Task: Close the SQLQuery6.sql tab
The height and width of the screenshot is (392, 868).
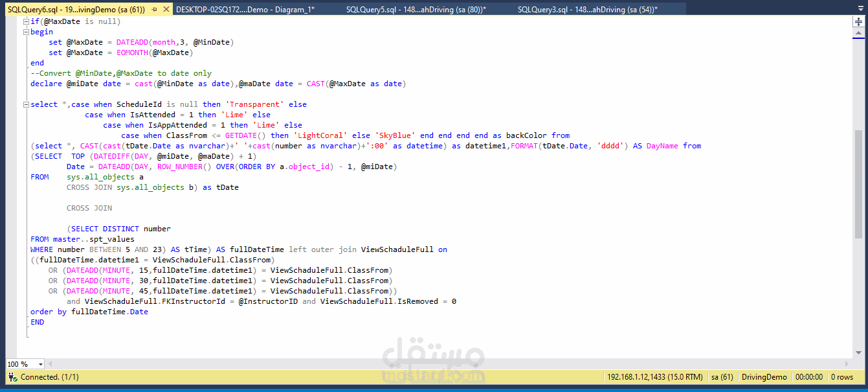Action: [x=166, y=10]
